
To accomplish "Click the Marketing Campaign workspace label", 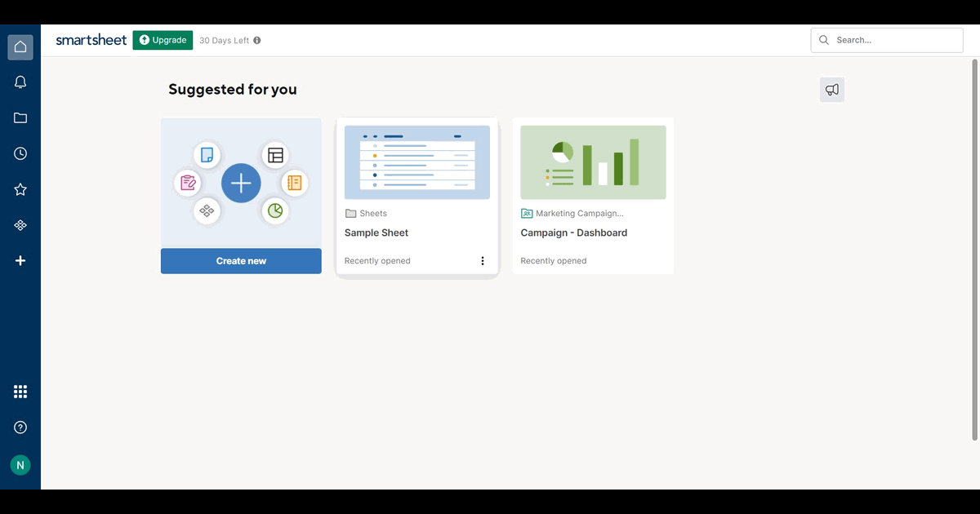I will tap(579, 214).
